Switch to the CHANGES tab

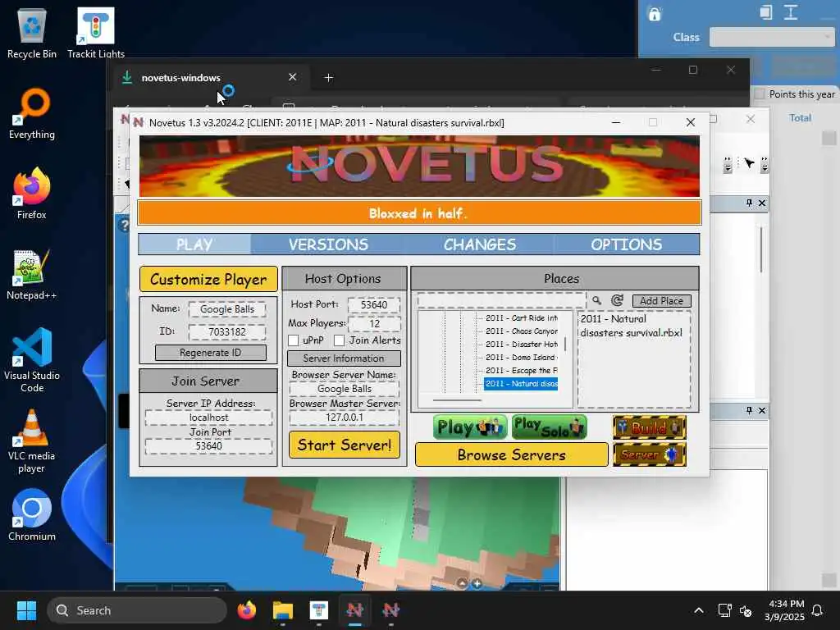479,244
